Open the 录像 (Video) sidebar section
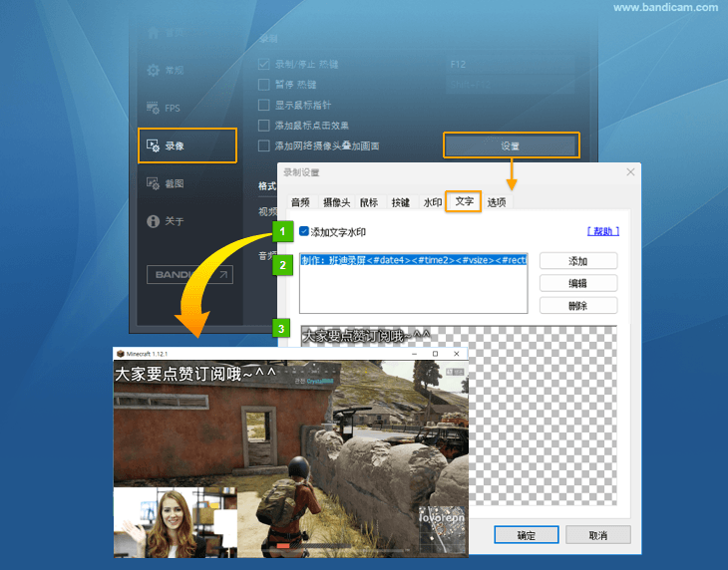 187,145
